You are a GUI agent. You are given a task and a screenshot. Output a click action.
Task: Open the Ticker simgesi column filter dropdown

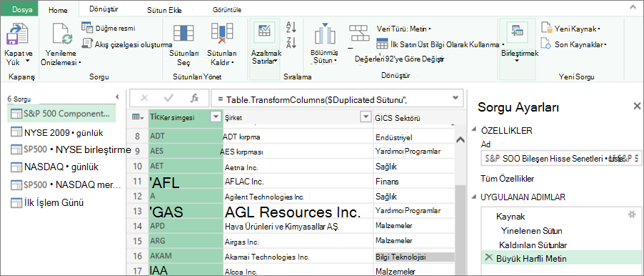(216, 118)
